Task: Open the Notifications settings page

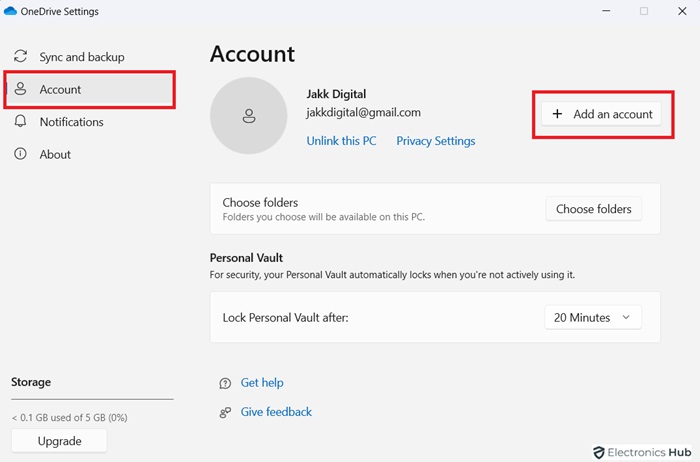Action: point(89,122)
